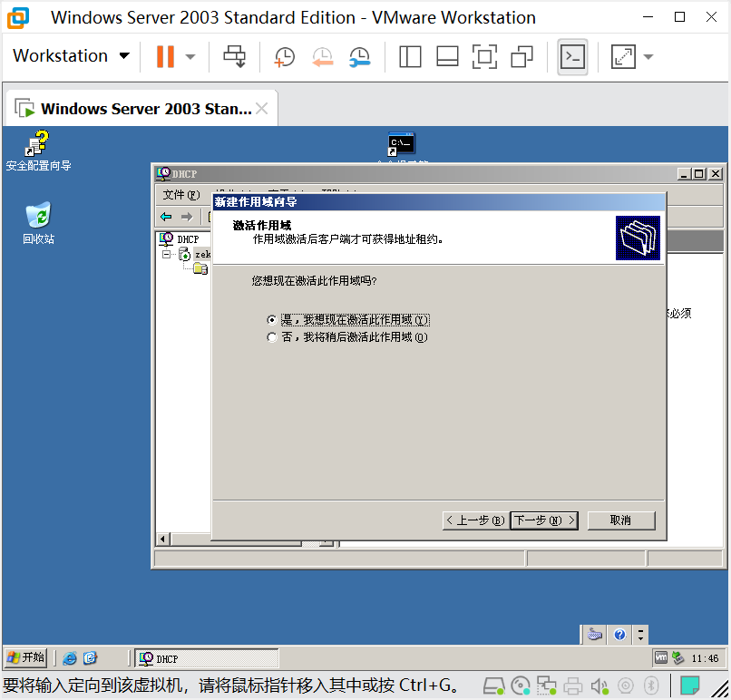
Task: Toggle the library sidebar view
Action: [x=410, y=57]
